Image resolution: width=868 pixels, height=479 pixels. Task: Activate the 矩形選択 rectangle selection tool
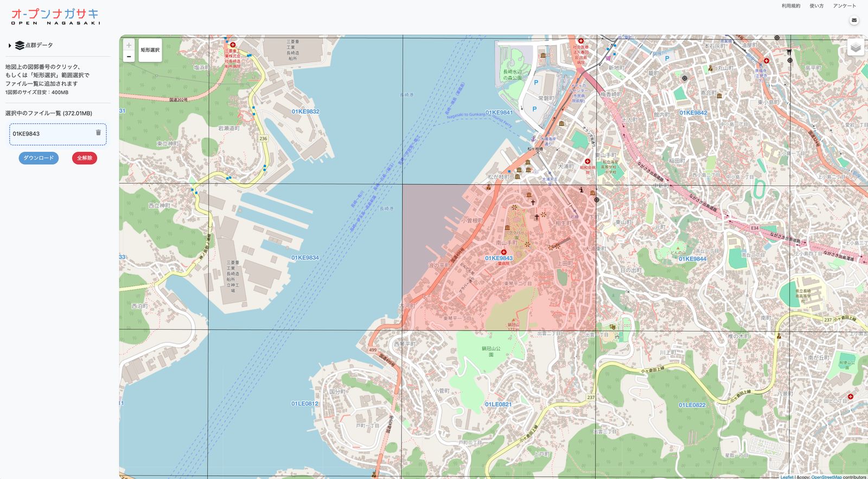click(150, 50)
